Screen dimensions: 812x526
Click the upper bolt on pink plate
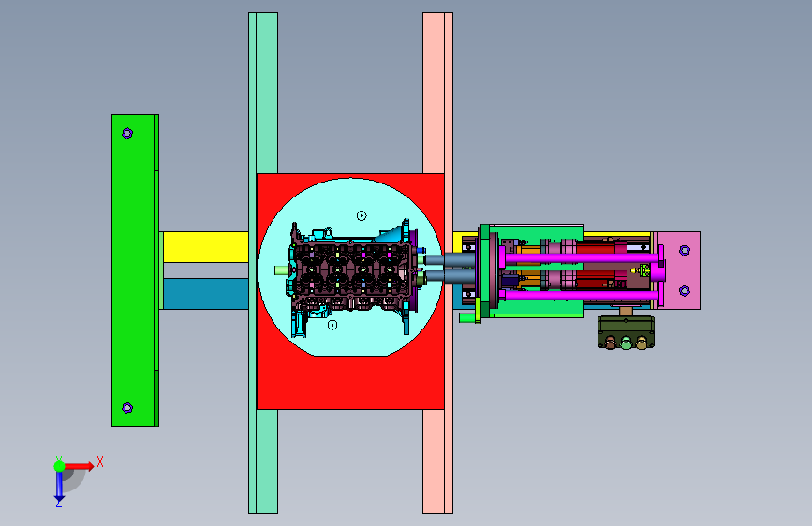click(x=685, y=251)
